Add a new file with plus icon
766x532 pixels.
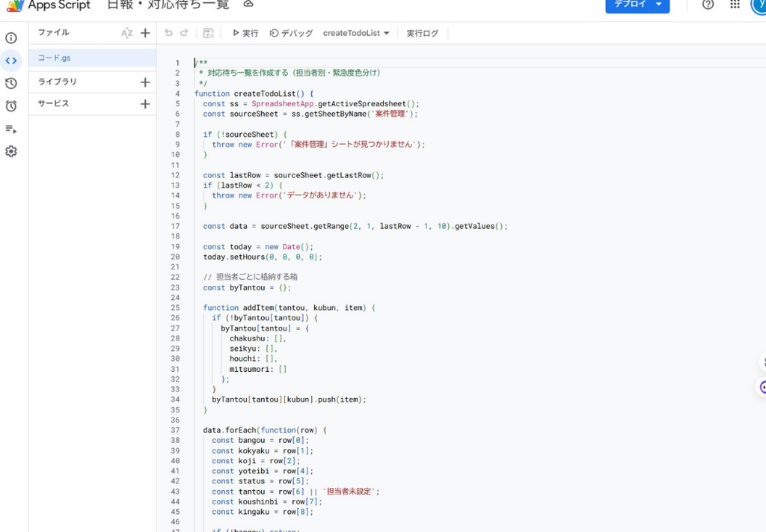tap(145, 33)
